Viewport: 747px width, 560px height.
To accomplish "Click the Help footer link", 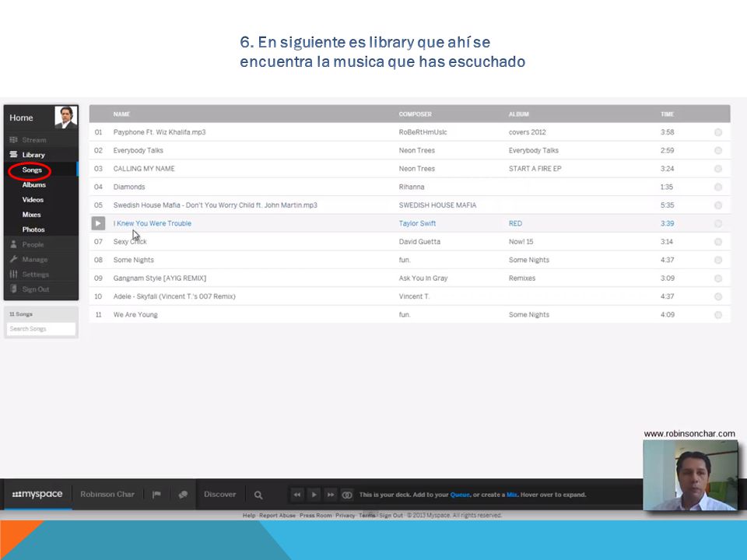I will (249, 515).
